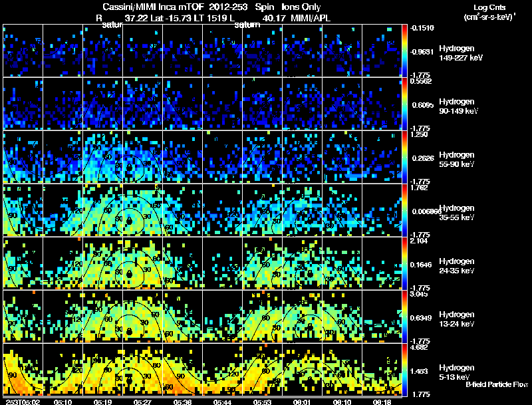The width and height of the screenshot is (532, 405).
Task: Click the 4.682 colorbar value
Action: coord(419,347)
